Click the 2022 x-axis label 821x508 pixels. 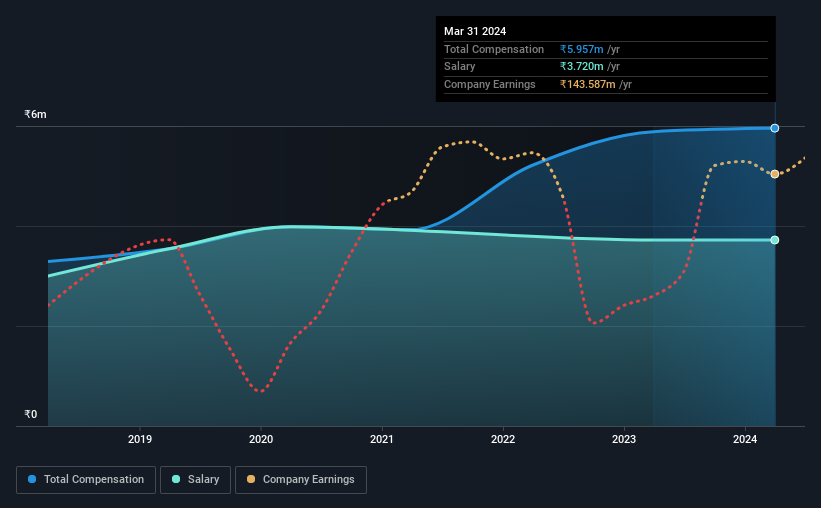[x=503, y=439]
